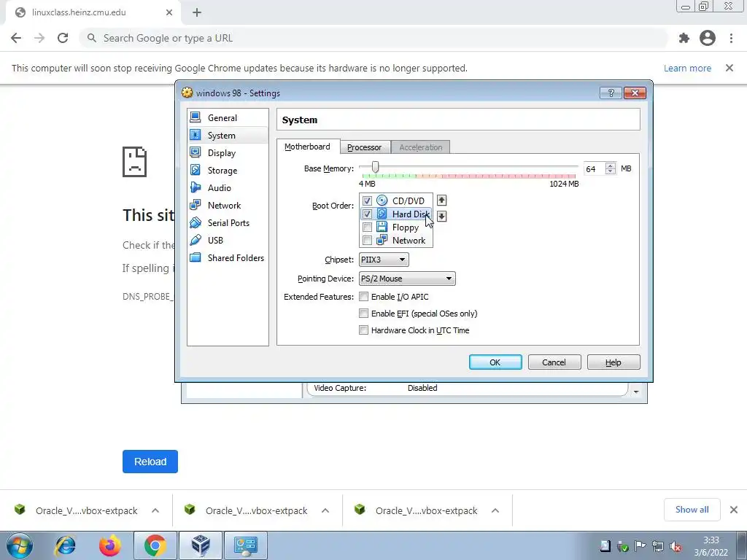Click the Help button

tap(613, 362)
